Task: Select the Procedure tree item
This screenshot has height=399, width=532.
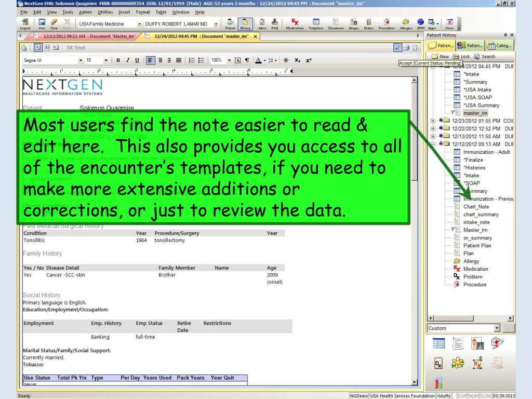Action: (475, 285)
